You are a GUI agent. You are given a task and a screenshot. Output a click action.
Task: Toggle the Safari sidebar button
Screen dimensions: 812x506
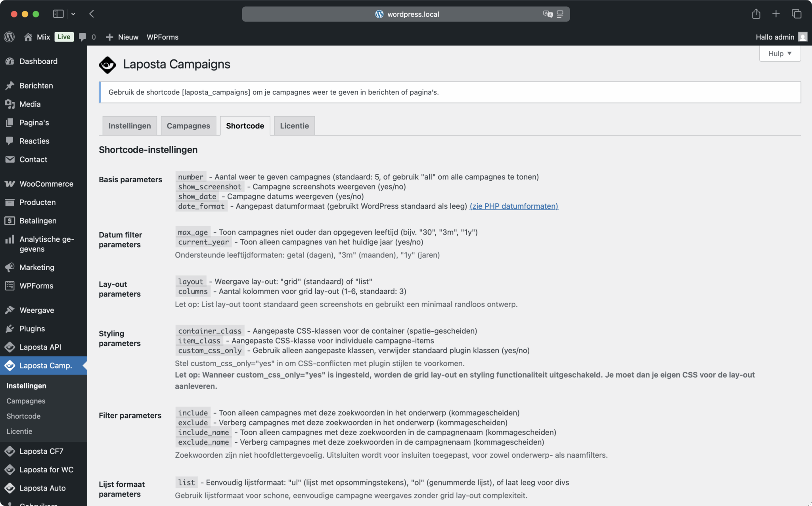[x=58, y=14]
